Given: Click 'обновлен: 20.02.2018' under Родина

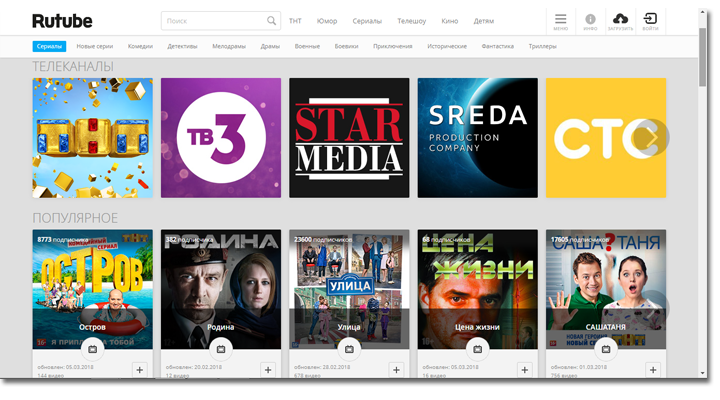Looking at the screenshot, I should coord(194,367).
